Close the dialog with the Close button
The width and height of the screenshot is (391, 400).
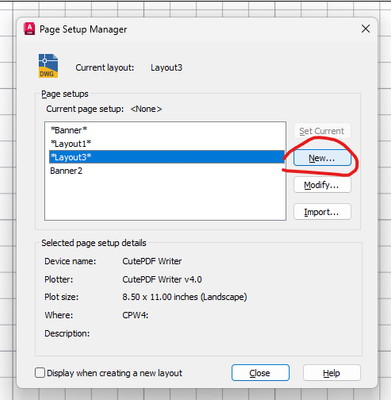(x=260, y=373)
